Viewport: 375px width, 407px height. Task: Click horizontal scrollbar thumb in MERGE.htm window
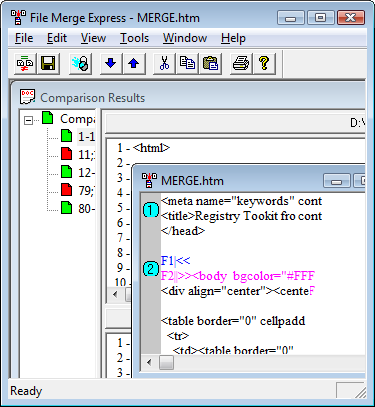coord(166,362)
